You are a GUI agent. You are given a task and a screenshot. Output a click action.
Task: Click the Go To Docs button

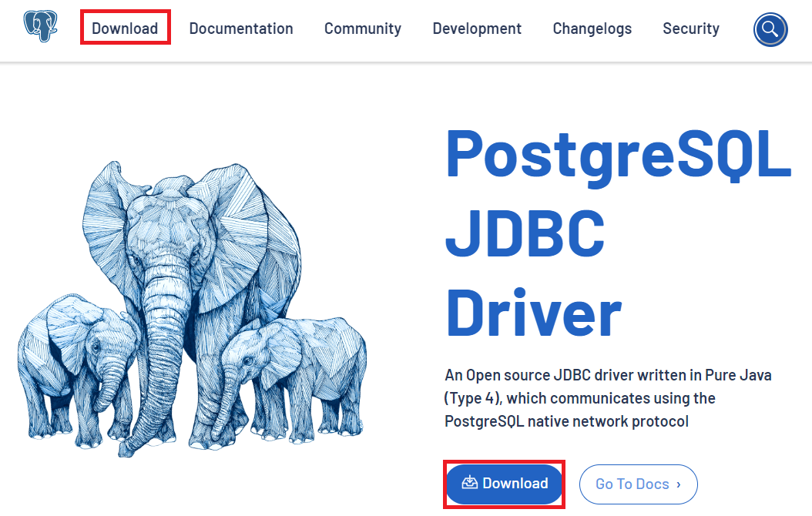point(638,484)
